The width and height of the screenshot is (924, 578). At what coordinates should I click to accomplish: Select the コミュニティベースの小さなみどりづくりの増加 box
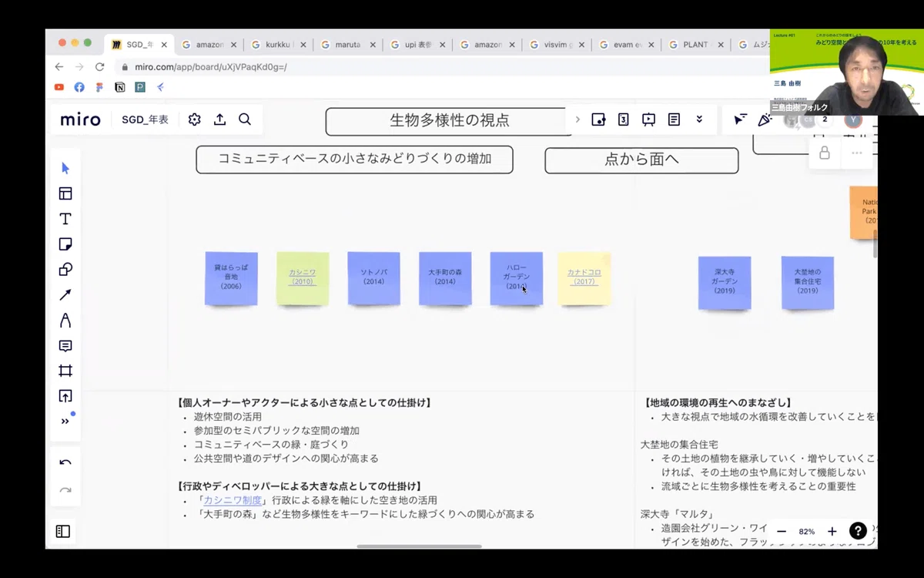[354, 160]
